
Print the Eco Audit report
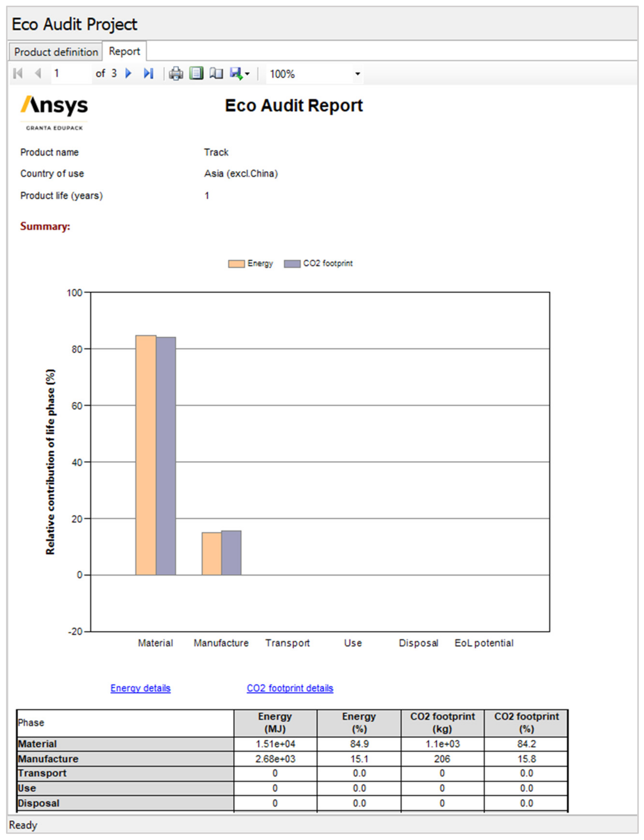coord(176,73)
